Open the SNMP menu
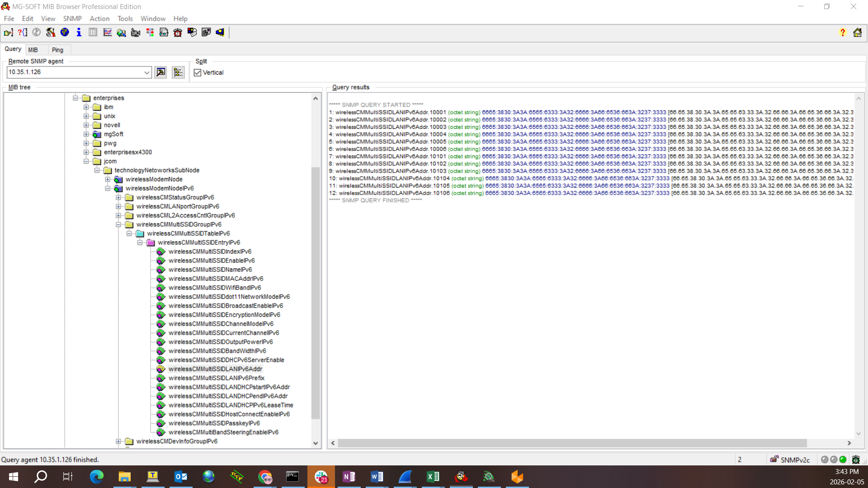This screenshot has width=868, height=488. point(72,19)
